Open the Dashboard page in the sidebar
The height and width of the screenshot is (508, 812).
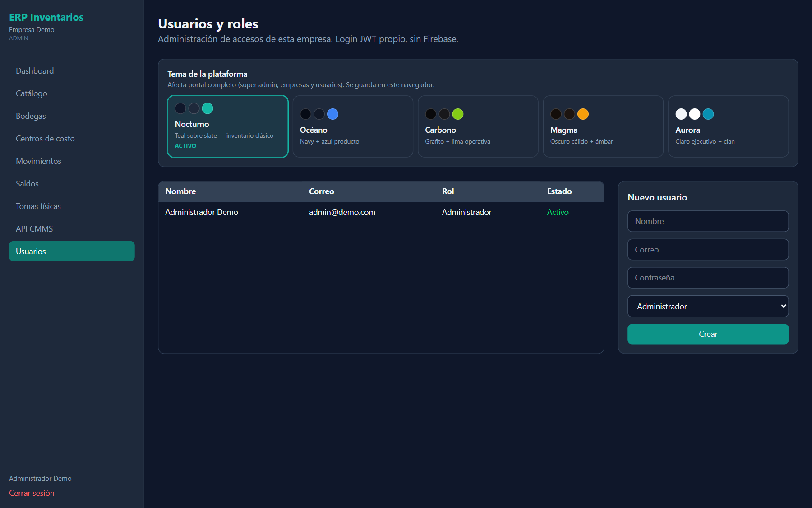coord(72,71)
